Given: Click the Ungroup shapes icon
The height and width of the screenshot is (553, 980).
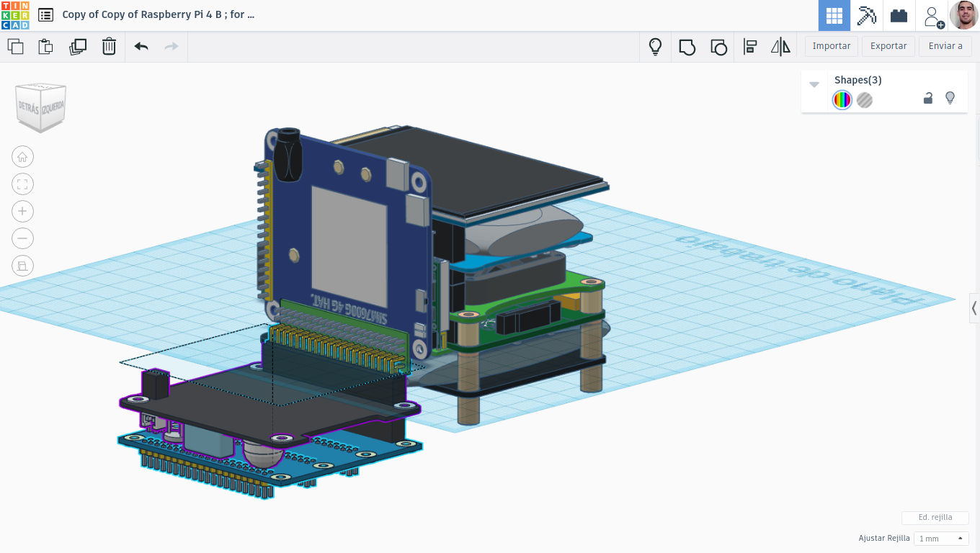Looking at the screenshot, I should (718, 48).
